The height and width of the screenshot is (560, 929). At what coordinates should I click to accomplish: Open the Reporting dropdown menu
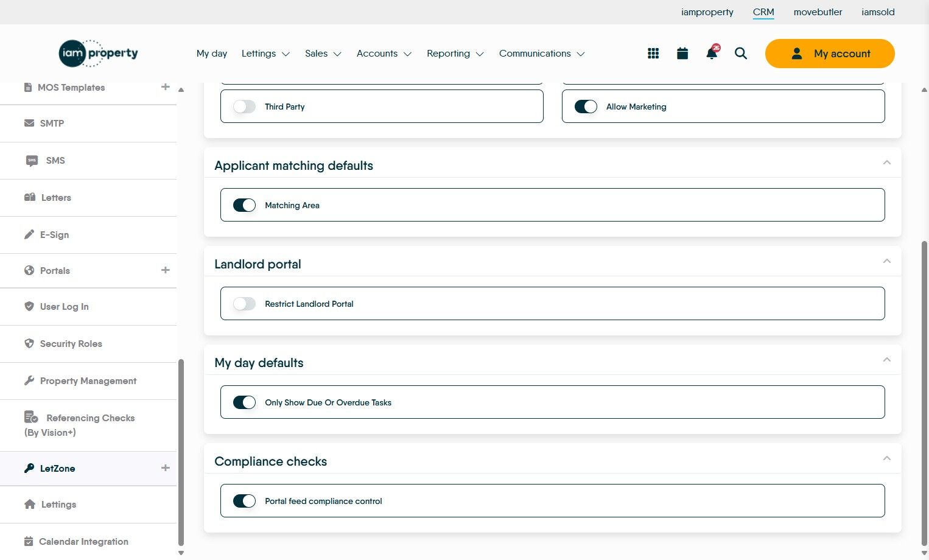pyautogui.click(x=455, y=54)
